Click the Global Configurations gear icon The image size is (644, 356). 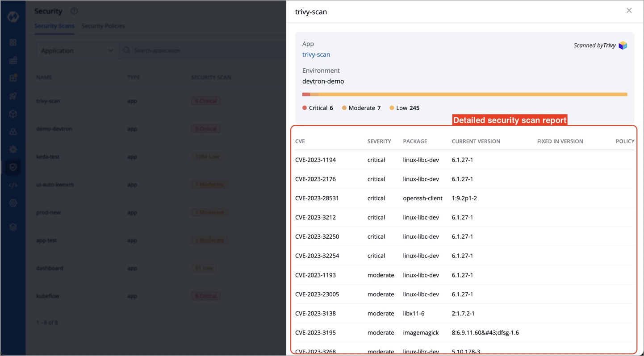coord(13,203)
